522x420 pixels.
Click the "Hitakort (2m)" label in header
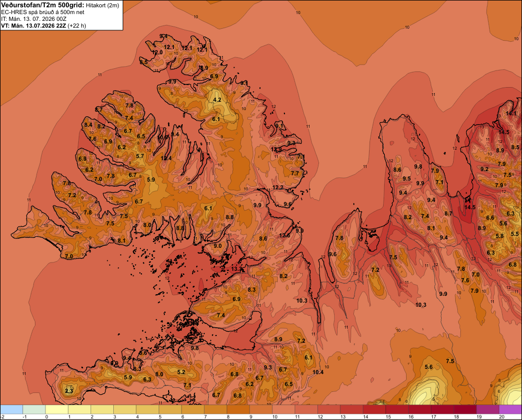point(102,5)
